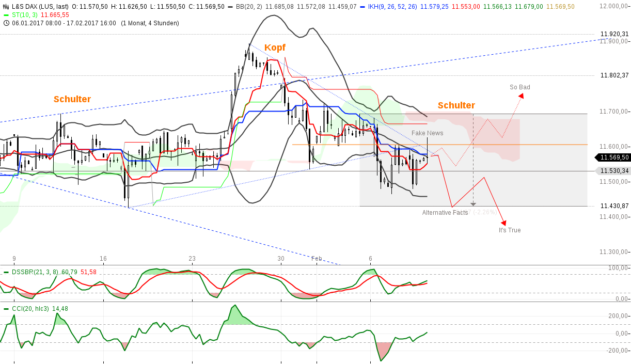Click the DSSBR(21, 3, 8) legend marker
Viewport: 631px width, 364px height.
click(x=6, y=271)
